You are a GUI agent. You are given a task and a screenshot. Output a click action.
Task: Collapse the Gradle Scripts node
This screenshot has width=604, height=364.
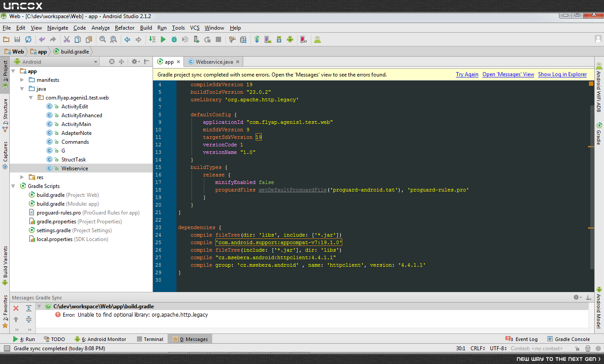click(x=13, y=186)
